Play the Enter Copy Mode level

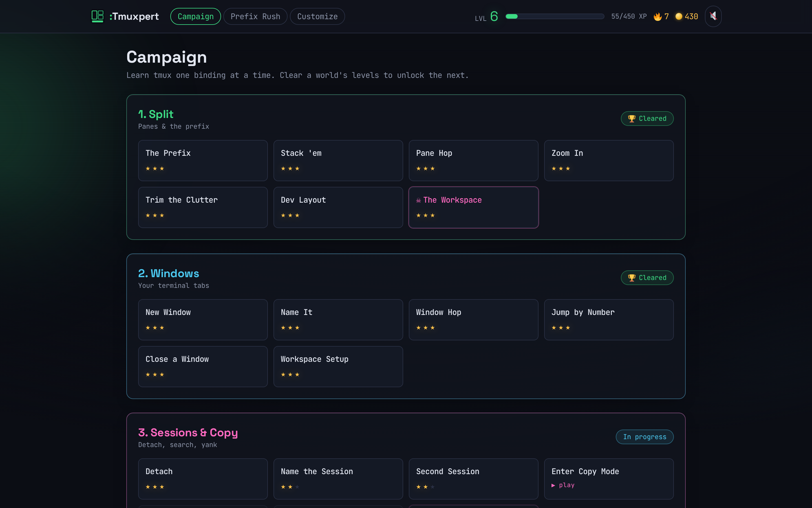pos(609,479)
